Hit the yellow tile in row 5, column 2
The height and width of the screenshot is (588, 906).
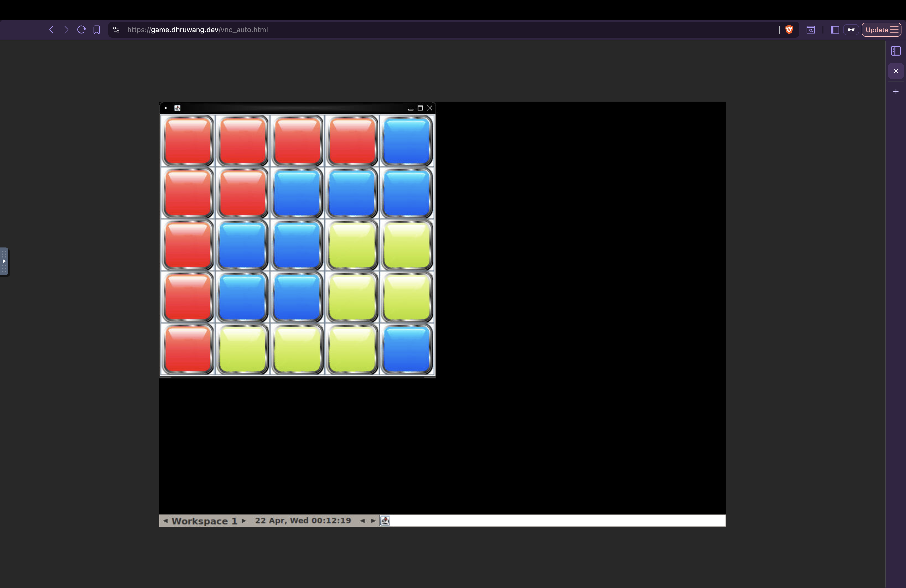pyautogui.click(x=243, y=350)
